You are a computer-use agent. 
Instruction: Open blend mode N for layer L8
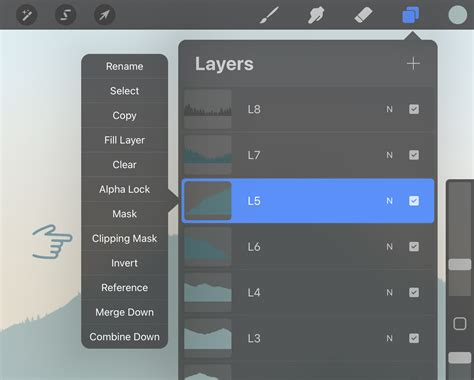coord(389,109)
